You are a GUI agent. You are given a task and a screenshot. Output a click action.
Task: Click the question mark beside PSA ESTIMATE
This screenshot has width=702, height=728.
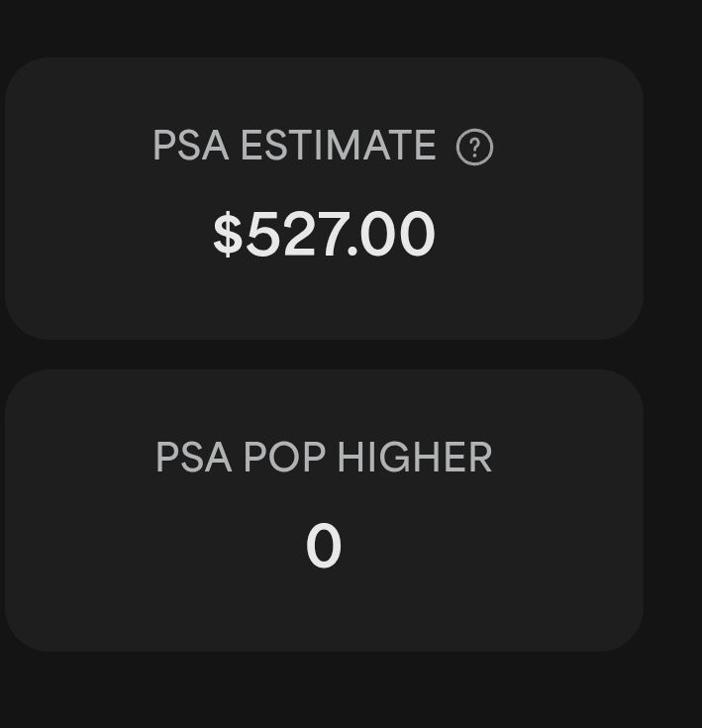click(474, 148)
